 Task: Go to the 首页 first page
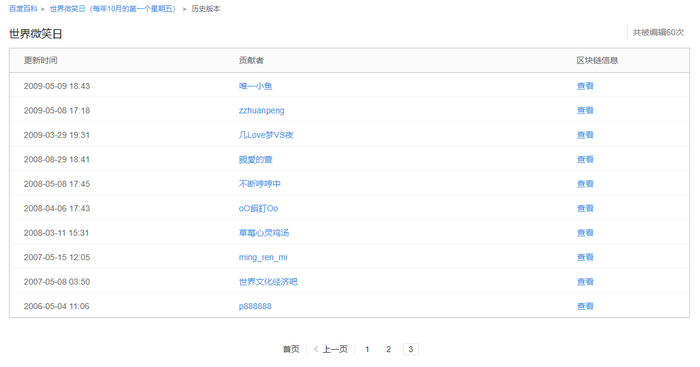pyautogui.click(x=291, y=349)
